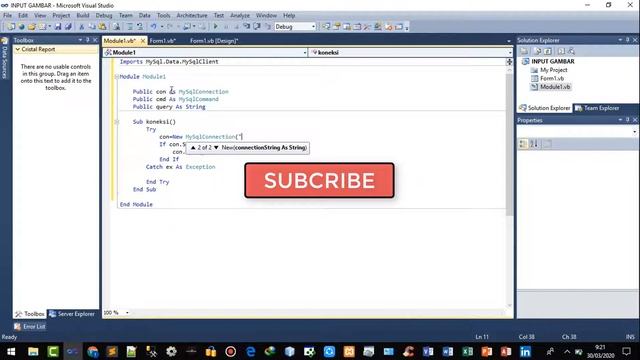Click the View Code icon in Solution Explorer
This screenshot has height=360, width=640.
561,51
